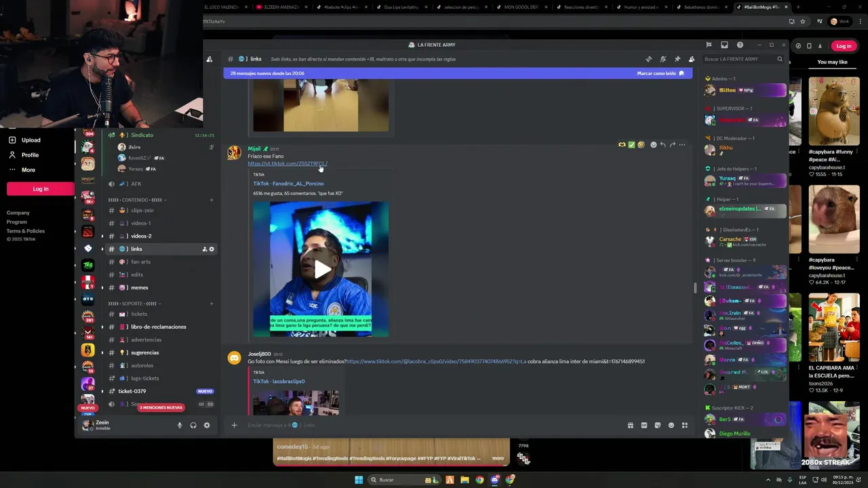Open the videos-1 channel
The width and height of the screenshot is (868, 488).
coord(161,223)
